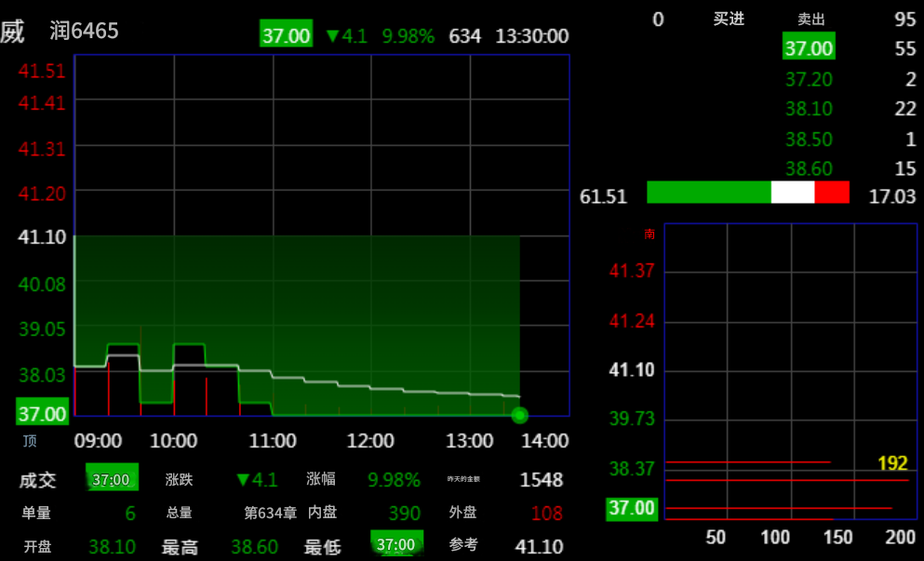
Task: Click the yellow 192 volume label
Action: 892,463
